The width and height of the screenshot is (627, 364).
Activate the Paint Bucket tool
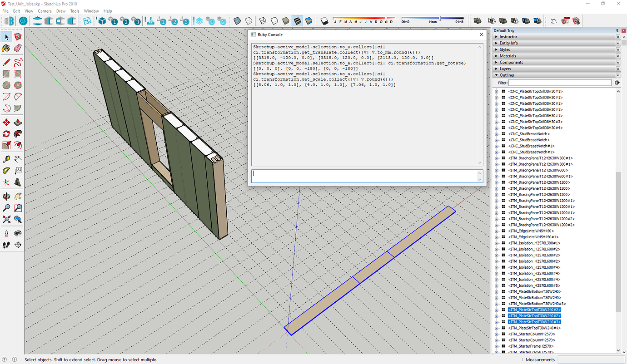tap(7, 48)
